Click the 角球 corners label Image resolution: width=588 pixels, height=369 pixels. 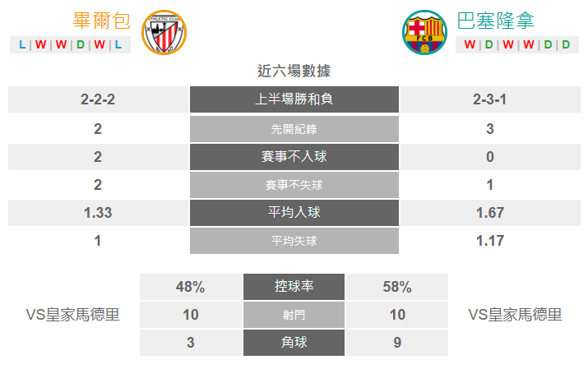click(x=294, y=343)
